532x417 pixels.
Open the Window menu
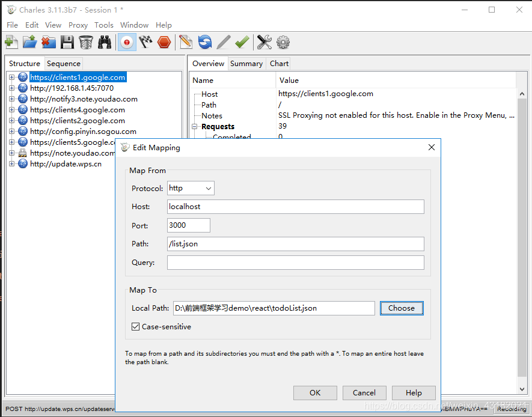tap(135, 25)
